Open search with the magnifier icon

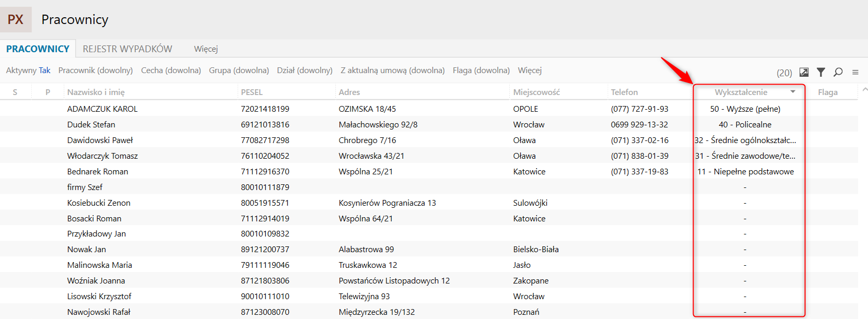point(838,72)
